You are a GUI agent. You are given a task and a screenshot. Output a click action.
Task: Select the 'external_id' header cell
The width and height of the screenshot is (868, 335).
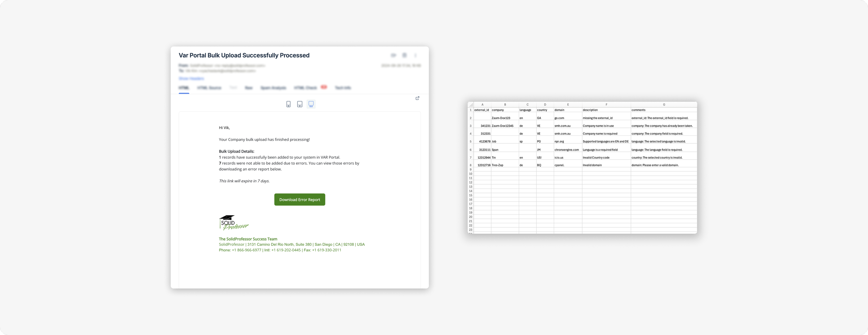[x=482, y=110]
